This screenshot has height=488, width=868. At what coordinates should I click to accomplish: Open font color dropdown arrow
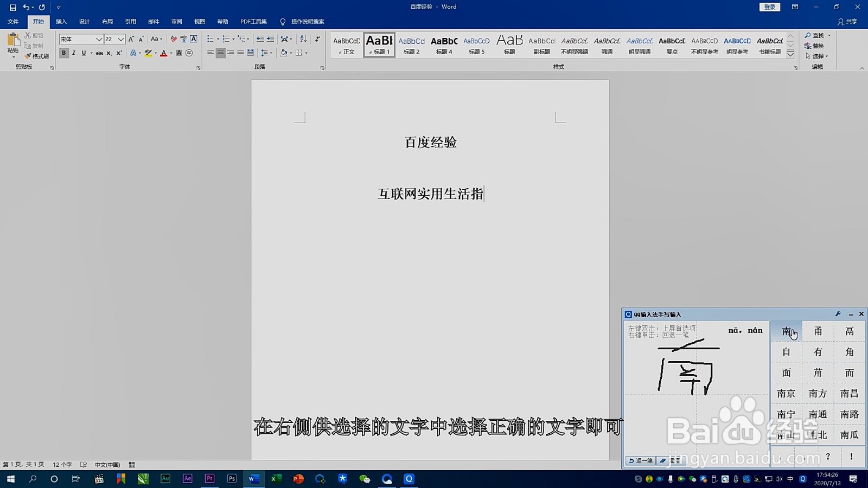click(x=171, y=53)
